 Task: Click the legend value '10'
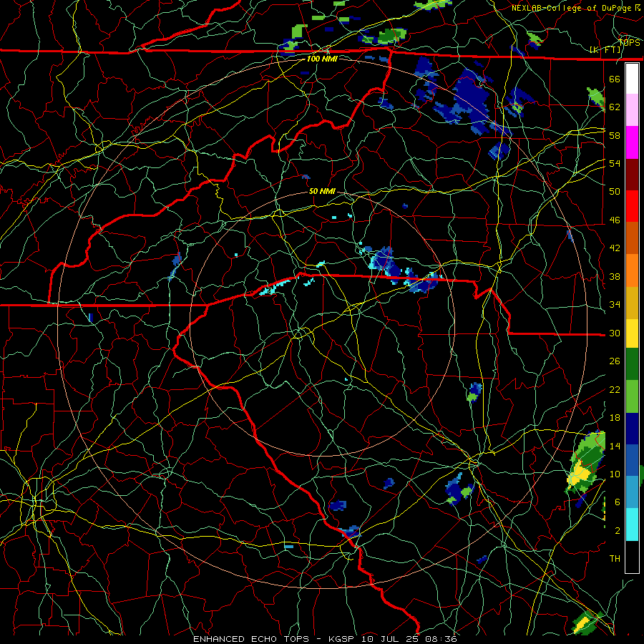(615, 474)
